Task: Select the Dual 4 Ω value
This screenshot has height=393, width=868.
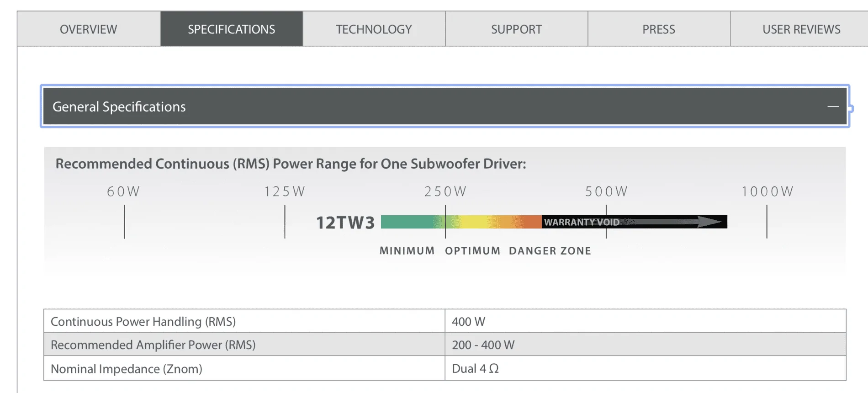Action: [475, 368]
